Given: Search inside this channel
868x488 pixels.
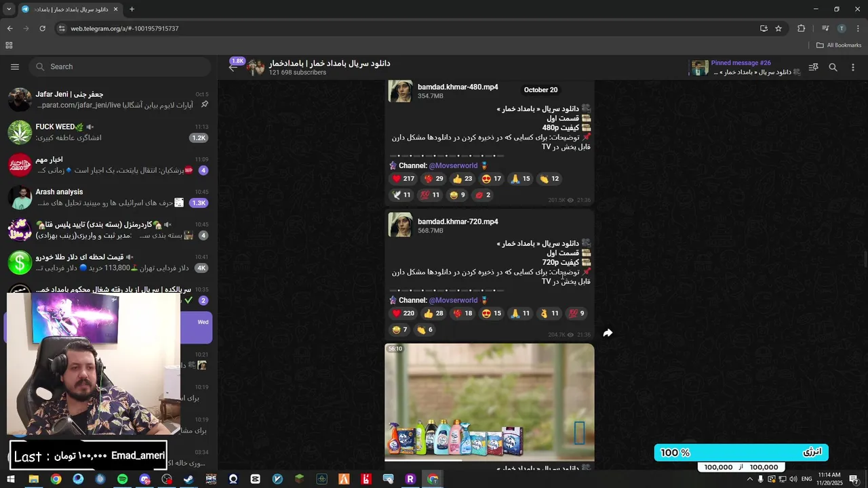Looking at the screenshot, I should [833, 67].
